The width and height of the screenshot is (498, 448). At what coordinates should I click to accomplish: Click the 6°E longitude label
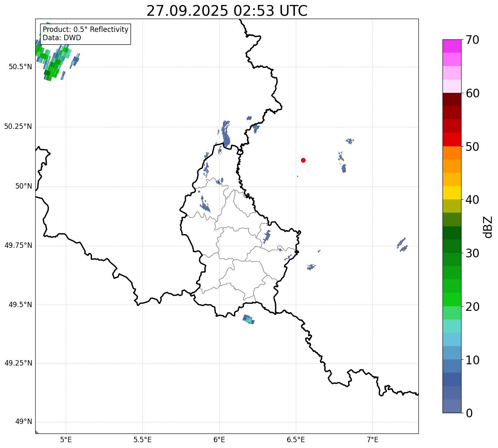(219, 439)
